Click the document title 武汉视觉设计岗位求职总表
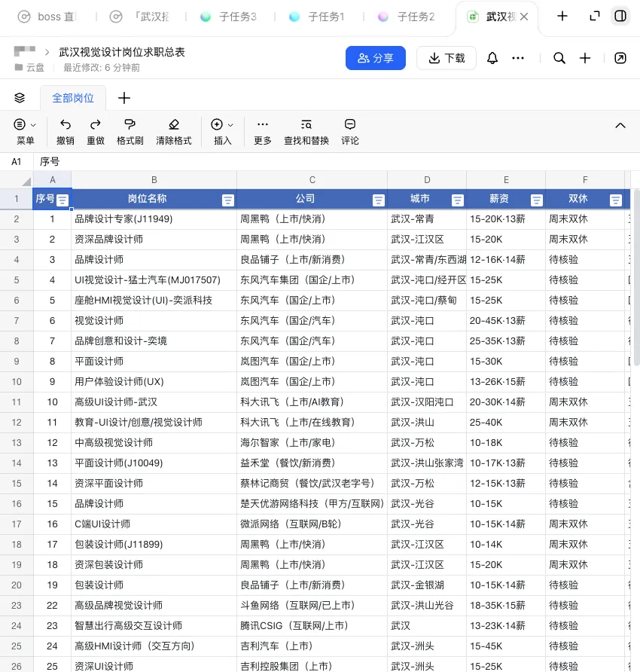 (122, 52)
